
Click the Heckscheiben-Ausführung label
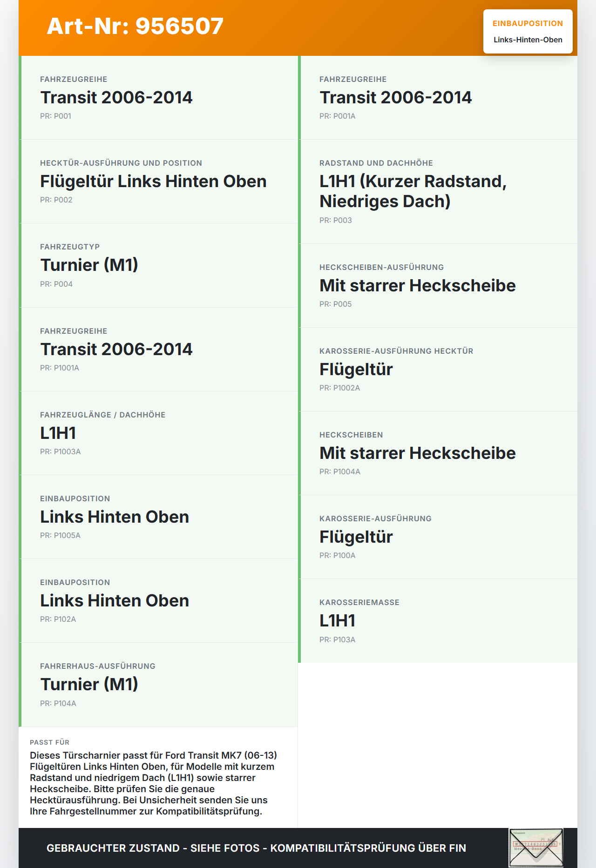pyautogui.click(x=382, y=267)
